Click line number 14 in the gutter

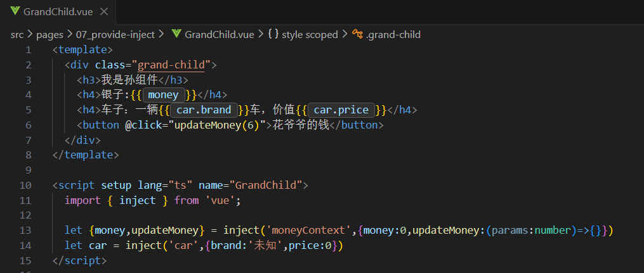coord(25,246)
